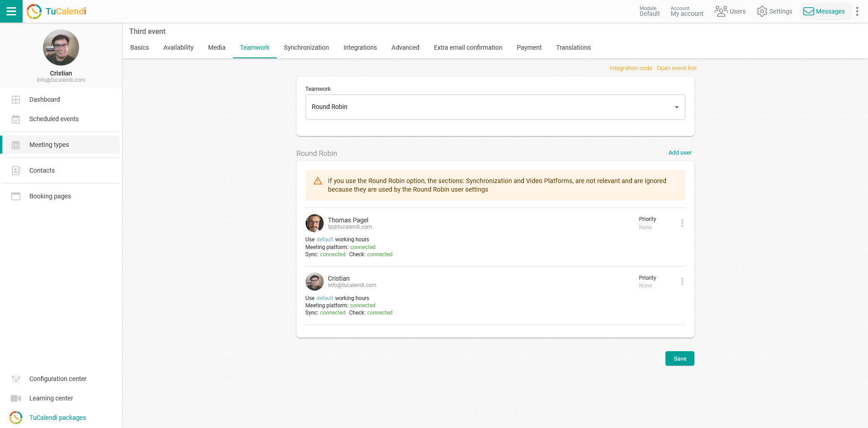868x428 pixels.
Task: Open Messages envelope button
Action: tap(825, 11)
